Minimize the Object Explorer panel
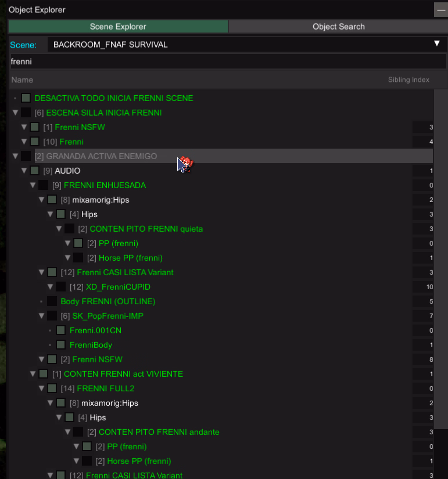The width and height of the screenshot is (448, 479). (x=440, y=10)
